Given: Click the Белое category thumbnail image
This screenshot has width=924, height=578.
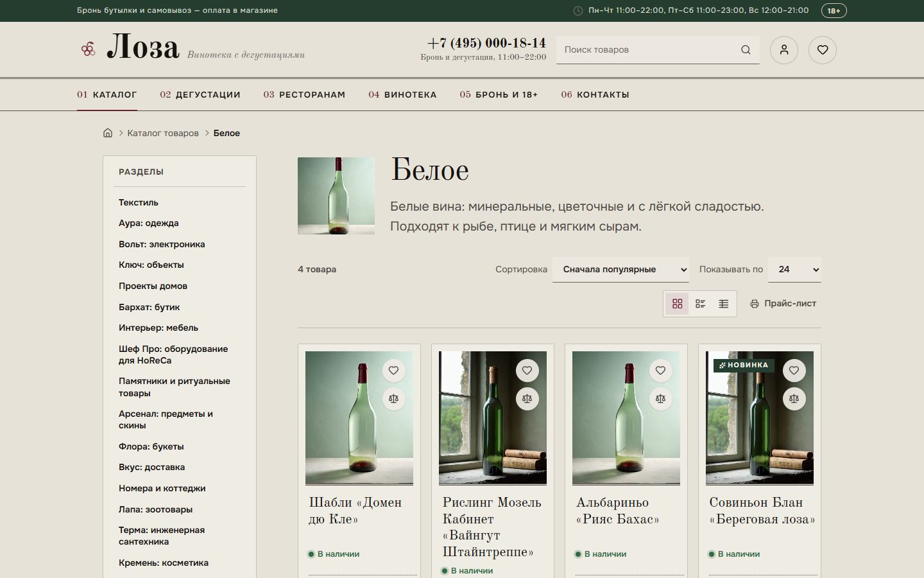Looking at the screenshot, I should point(336,196).
